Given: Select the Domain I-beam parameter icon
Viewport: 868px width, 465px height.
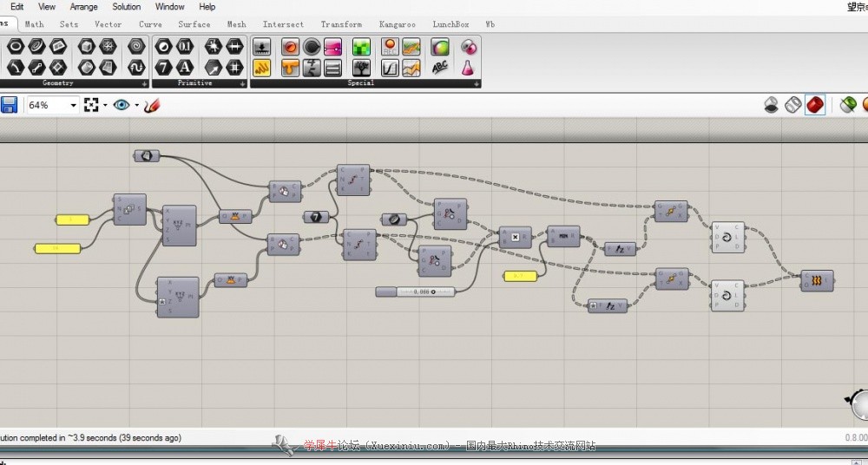Looking at the screenshot, I should pyautogui.click(x=234, y=46).
